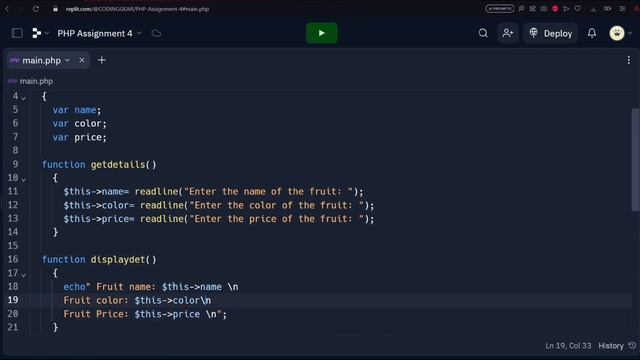Open the user avatar menu
The height and width of the screenshot is (360, 640).
(x=617, y=33)
